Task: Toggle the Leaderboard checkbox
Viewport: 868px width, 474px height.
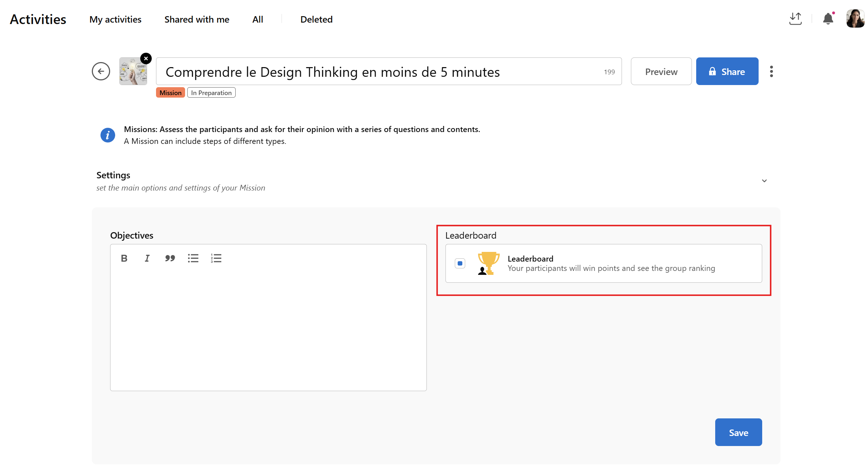Action: (x=460, y=263)
